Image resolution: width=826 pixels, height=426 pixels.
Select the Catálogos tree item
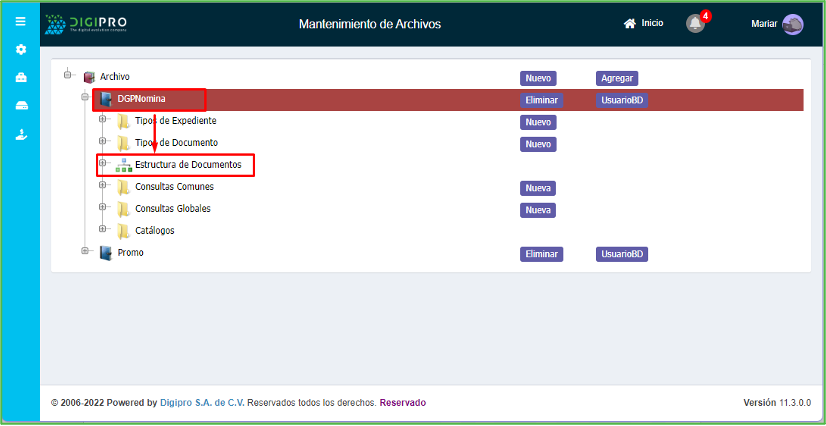154,231
